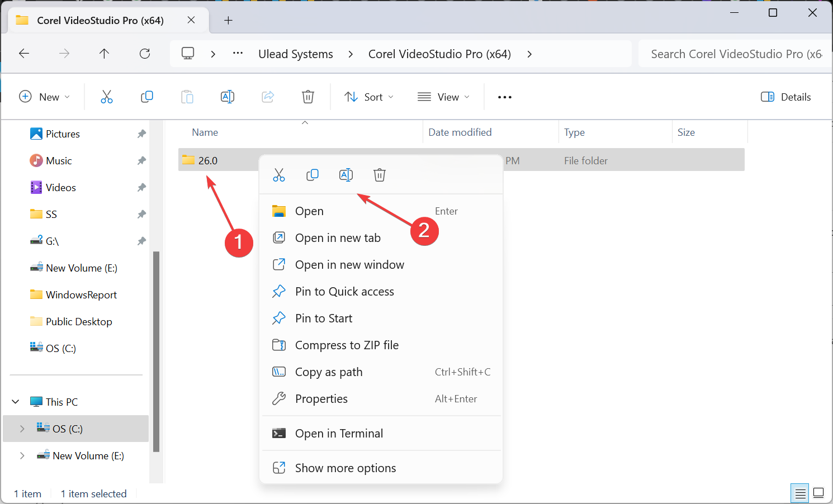Click the PC monitor icon in address bar
This screenshot has height=504, width=833.
tap(188, 54)
